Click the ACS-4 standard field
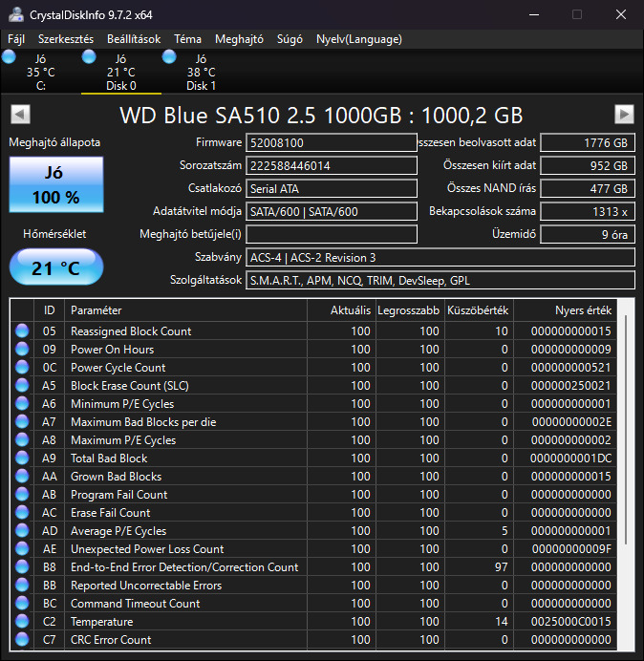This screenshot has height=661, width=644. pyautogui.click(x=440, y=257)
